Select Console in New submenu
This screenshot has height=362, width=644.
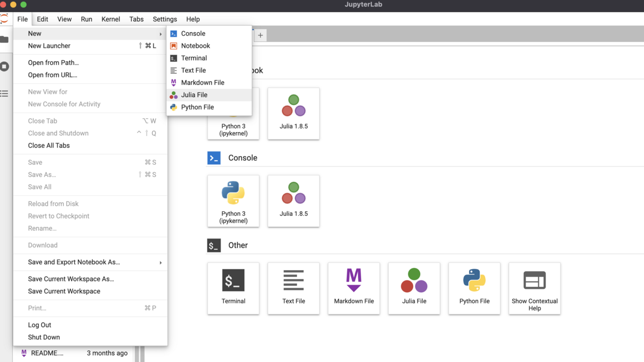click(x=209, y=33)
